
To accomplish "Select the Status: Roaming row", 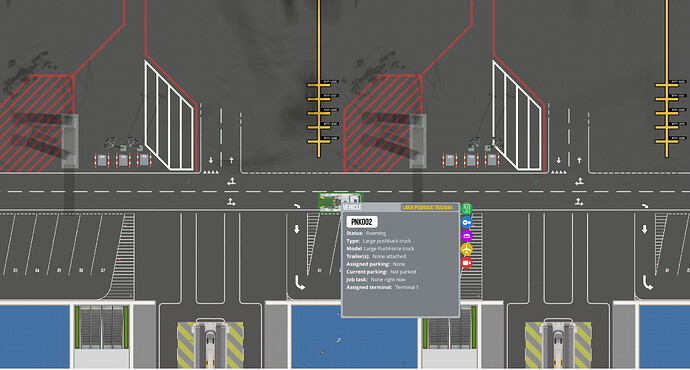I will click(x=366, y=233).
